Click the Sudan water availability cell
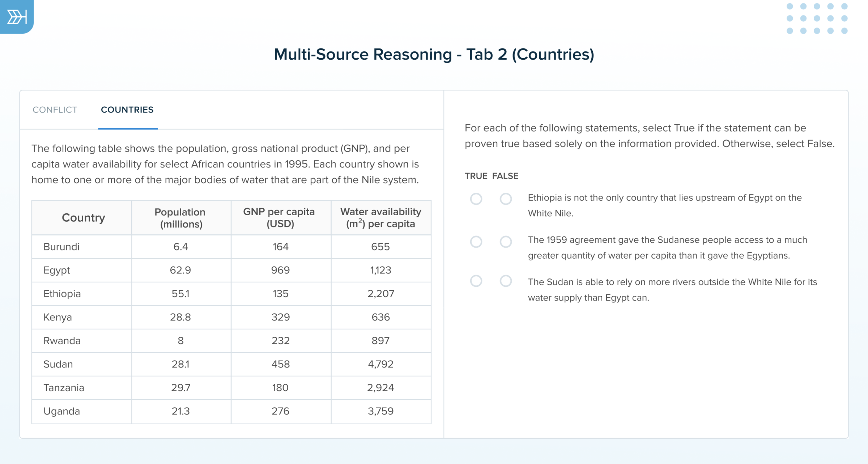 coord(380,364)
